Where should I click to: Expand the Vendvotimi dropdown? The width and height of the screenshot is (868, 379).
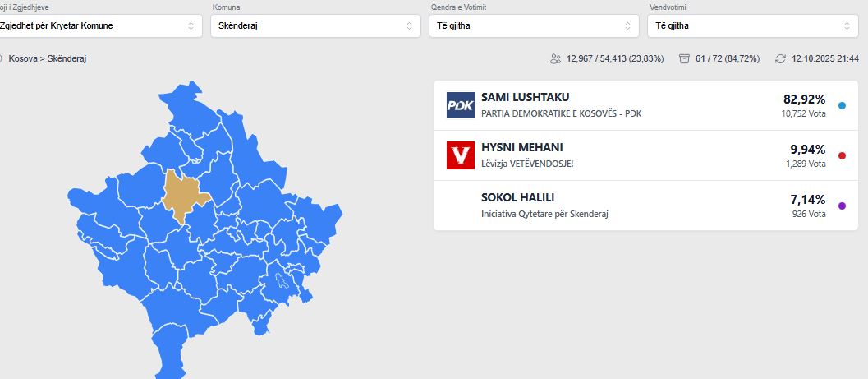(752, 25)
